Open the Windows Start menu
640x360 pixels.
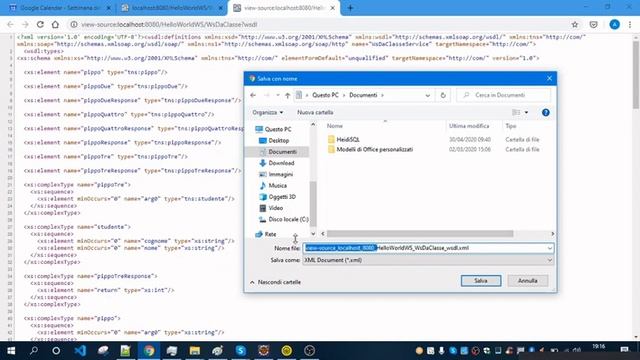pos(11,351)
